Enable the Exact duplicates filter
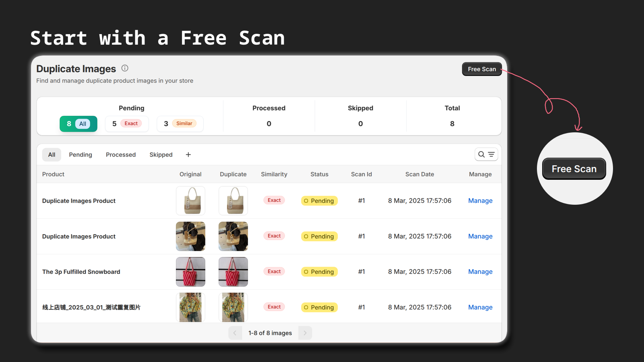This screenshot has width=644, height=362. (x=127, y=123)
